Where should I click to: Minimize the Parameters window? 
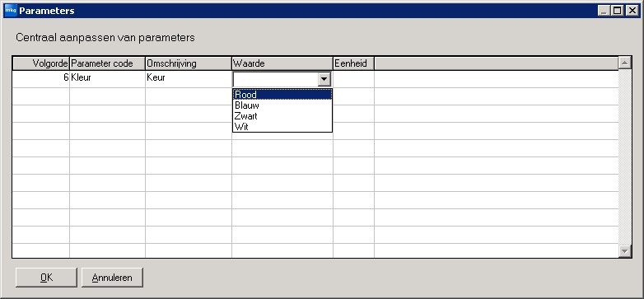click(604, 11)
